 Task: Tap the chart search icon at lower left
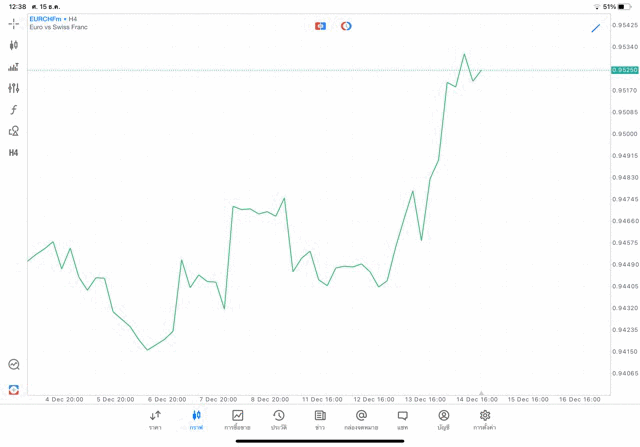pos(14,365)
